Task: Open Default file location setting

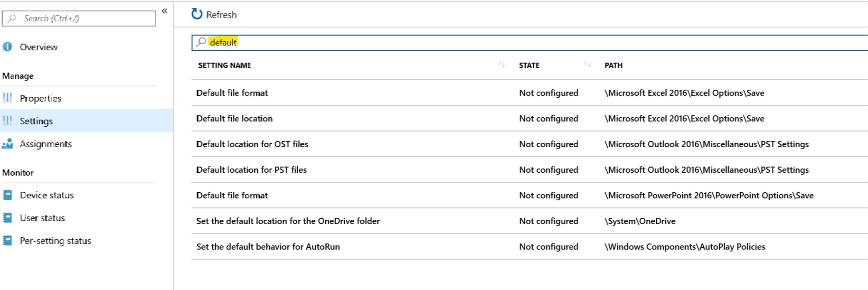Action: click(x=235, y=119)
